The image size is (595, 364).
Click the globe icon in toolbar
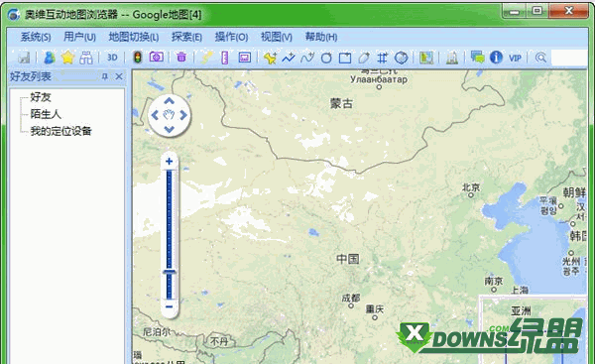point(401,59)
